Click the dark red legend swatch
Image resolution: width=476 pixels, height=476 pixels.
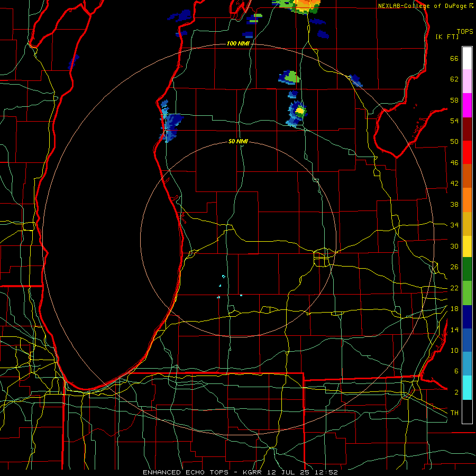click(x=467, y=129)
